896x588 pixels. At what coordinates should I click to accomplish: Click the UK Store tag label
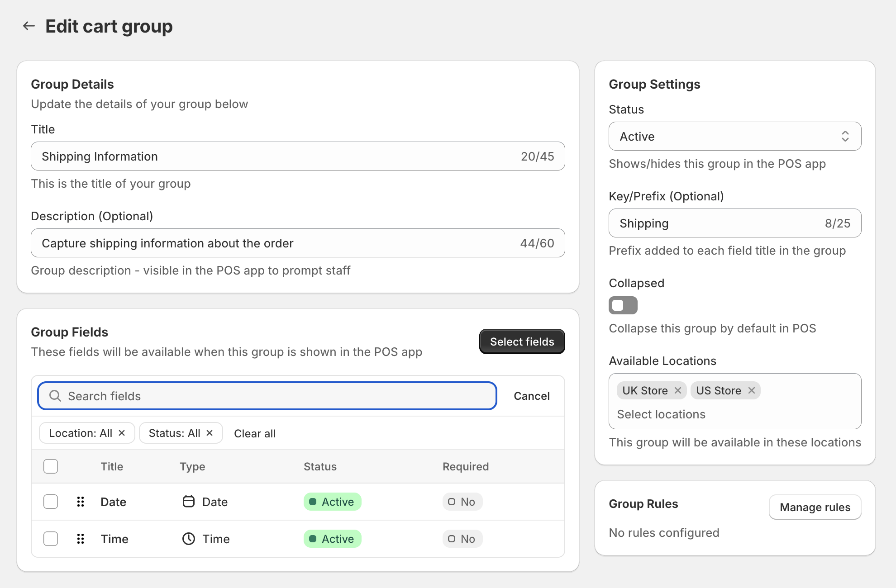[x=645, y=390]
